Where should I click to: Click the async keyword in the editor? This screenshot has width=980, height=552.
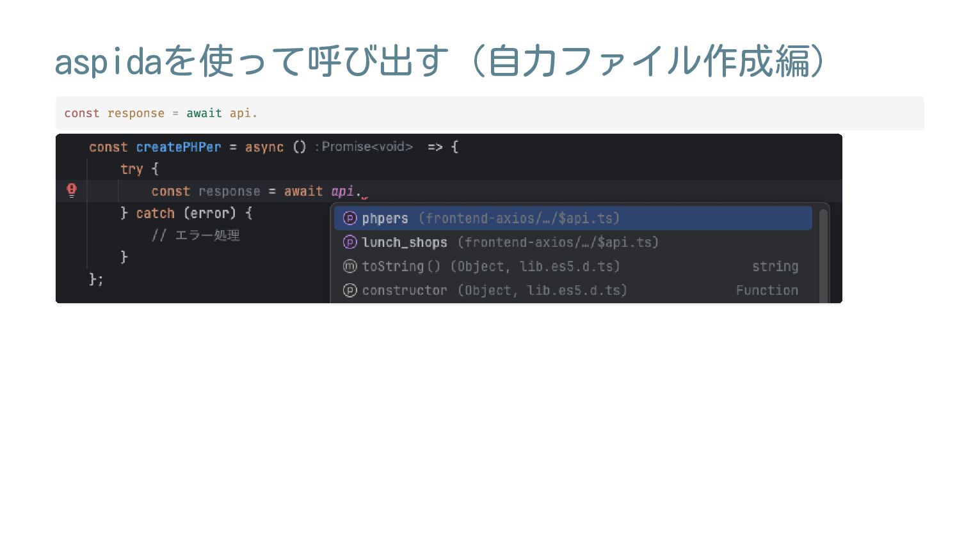click(x=264, y=147)
